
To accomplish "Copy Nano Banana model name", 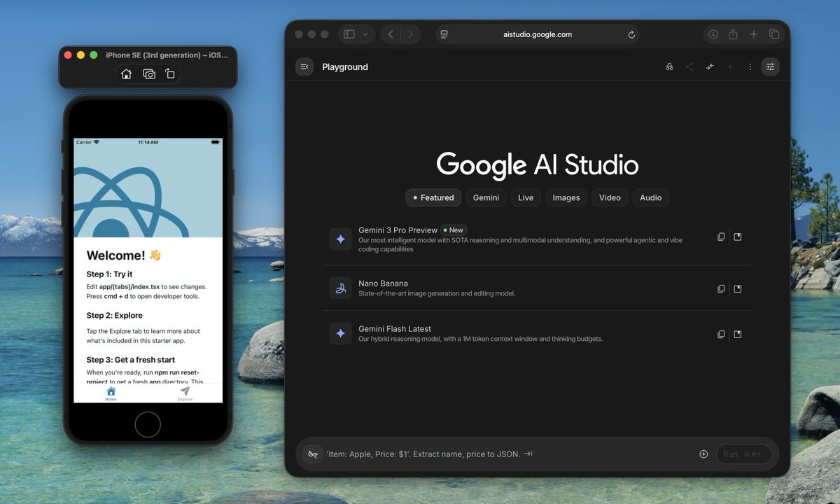I will point(721,288).
